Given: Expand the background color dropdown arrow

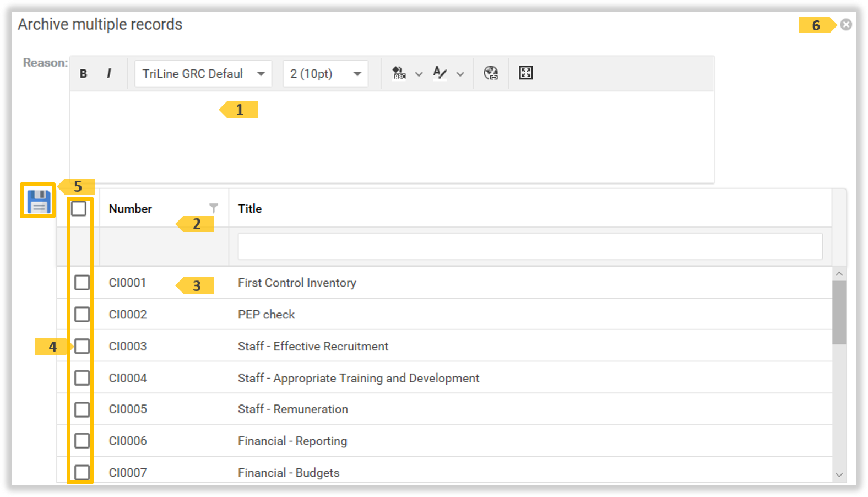Looking at the screenshot, I should coord(419,74).
